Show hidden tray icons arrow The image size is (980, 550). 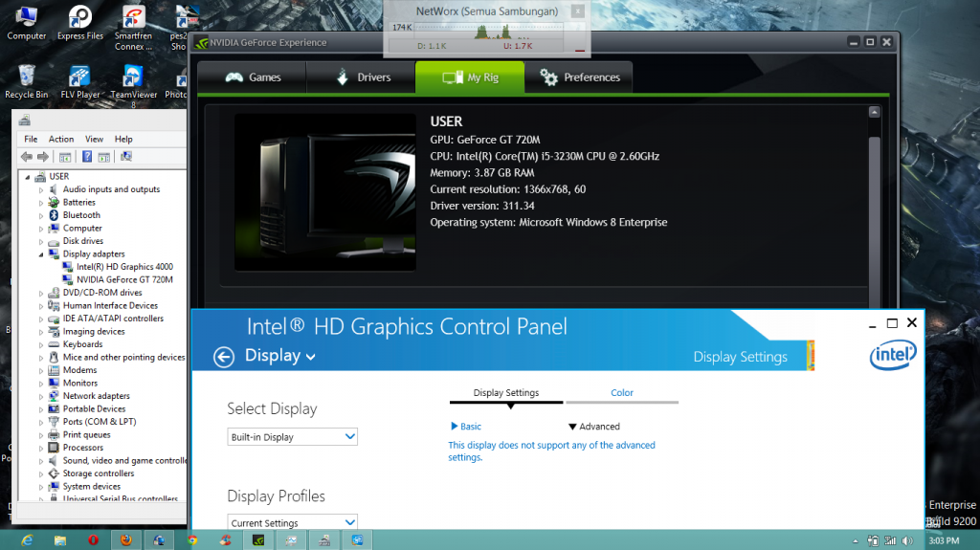click(855, 540)
